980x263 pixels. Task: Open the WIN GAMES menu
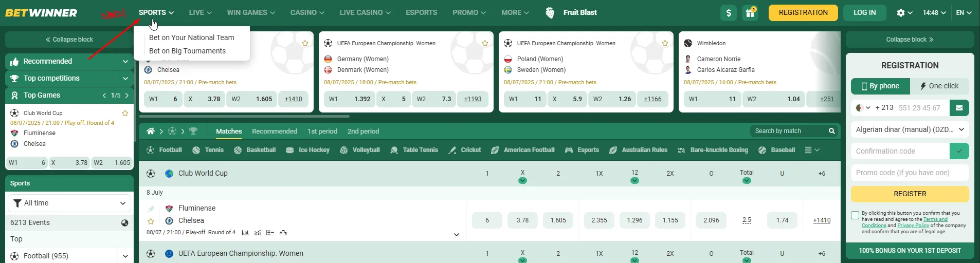[x=251, y=12]
